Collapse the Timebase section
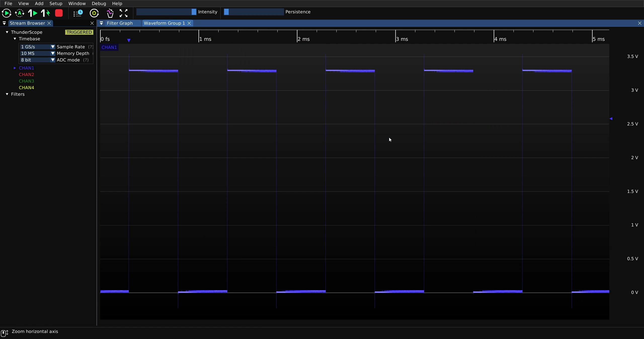The height and width of the screenshot is (339, 644). coord(15,39)
